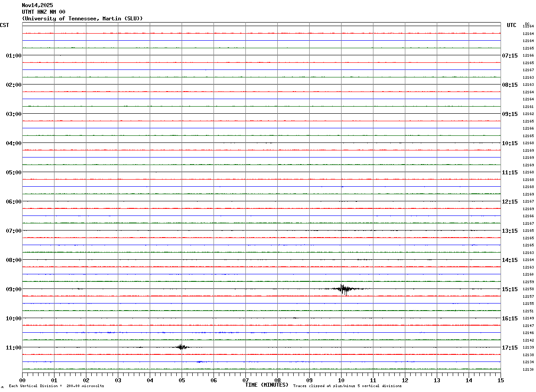Click the DC value 12147
536x392 pixels.
(x=528, y=326)
